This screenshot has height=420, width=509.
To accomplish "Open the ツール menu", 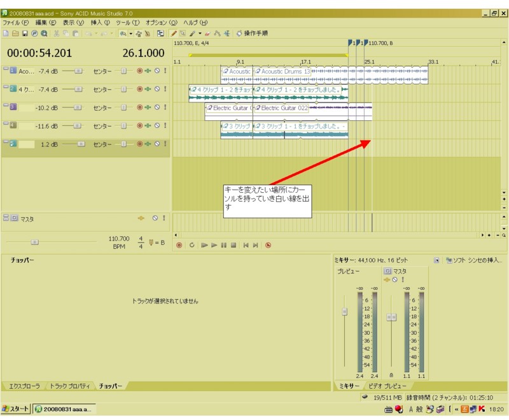I will click(x=128, y=23).
